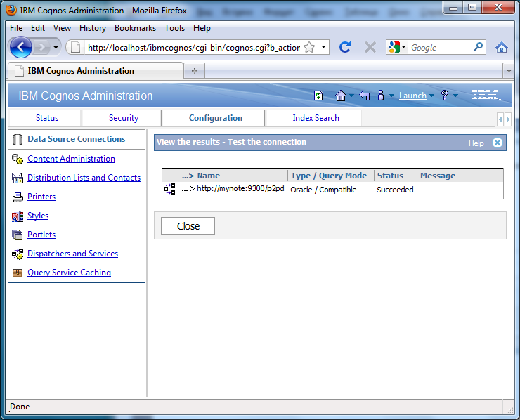Open the Styles link
This screenshot has width=520, height=420.
pyautogui.click(x=38, y=216)
